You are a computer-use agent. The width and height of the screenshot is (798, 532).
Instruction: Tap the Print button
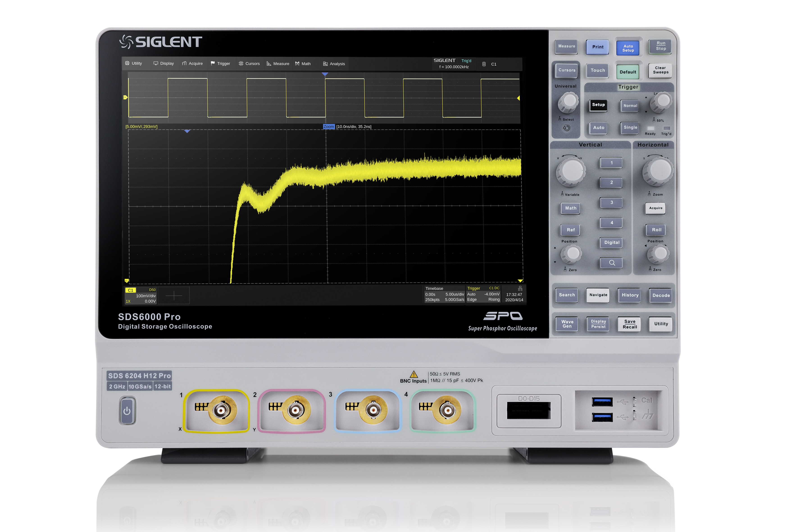pos(598,47)
